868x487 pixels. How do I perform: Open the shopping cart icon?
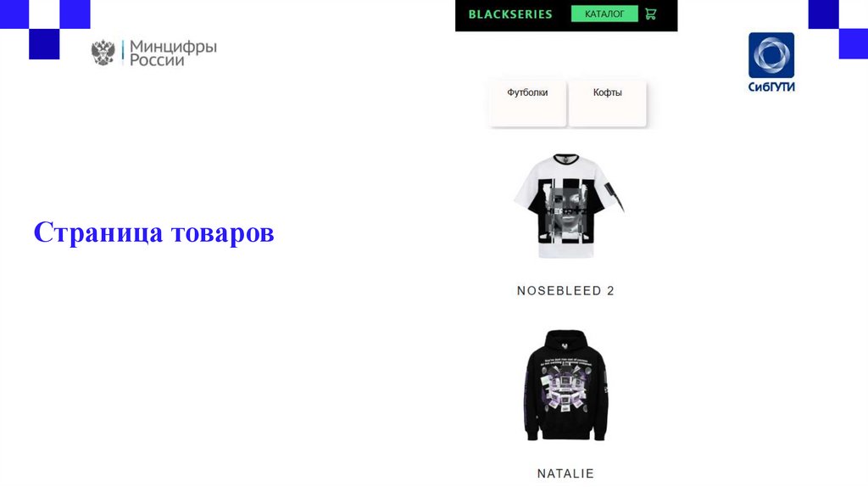[650, 14]
